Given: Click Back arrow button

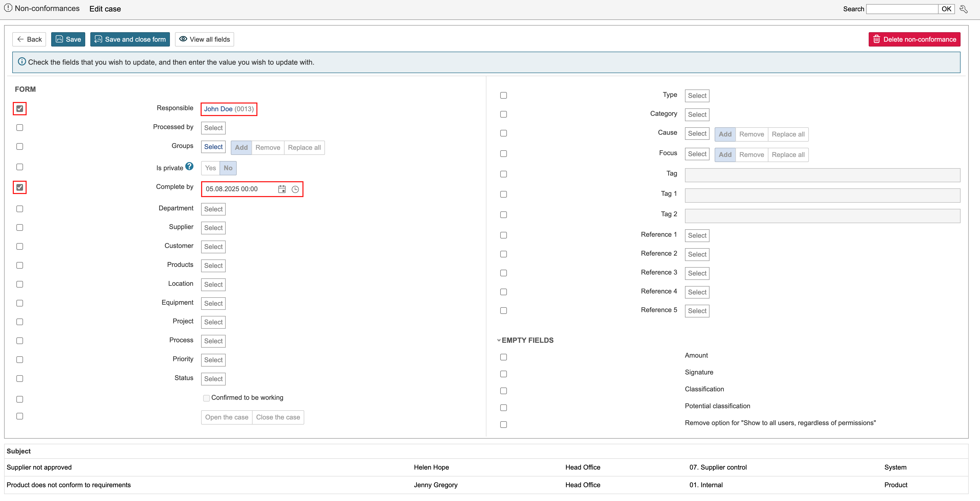Looking at the screenshot, I should coord(29,39).
